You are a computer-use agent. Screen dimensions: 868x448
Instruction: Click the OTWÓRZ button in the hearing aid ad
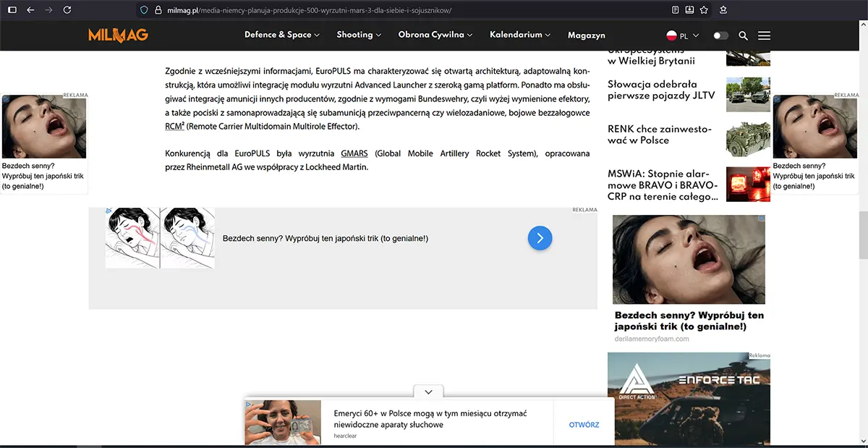(x=583, y=425)
